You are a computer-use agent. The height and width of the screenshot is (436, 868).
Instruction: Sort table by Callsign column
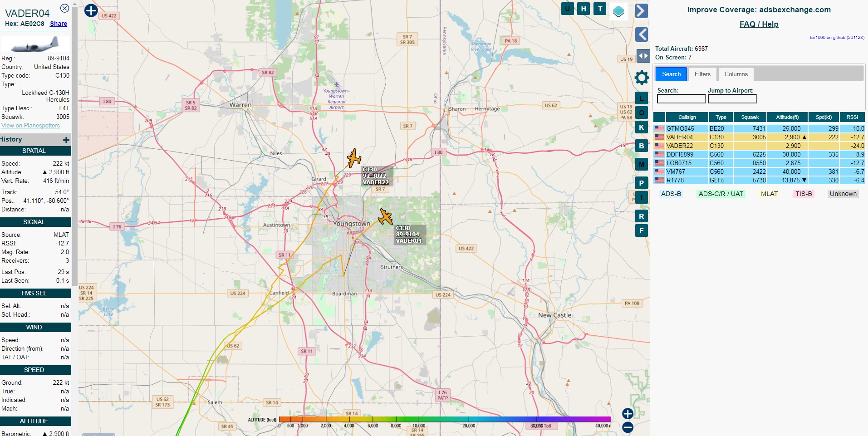(x=687, y=117)
